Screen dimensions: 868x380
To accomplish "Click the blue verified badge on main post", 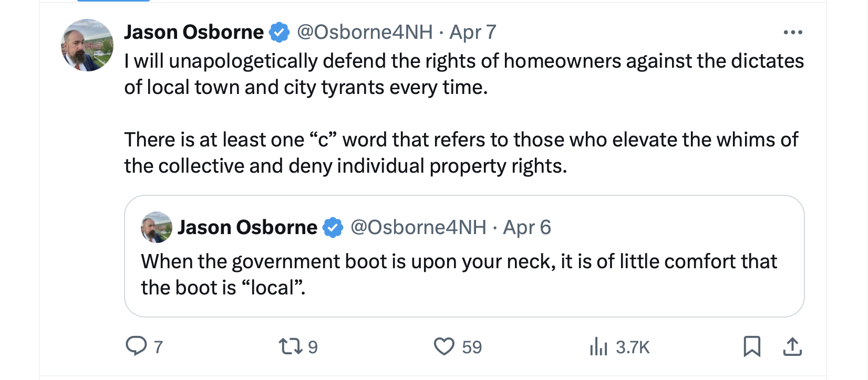I will [x=280, y=33].
